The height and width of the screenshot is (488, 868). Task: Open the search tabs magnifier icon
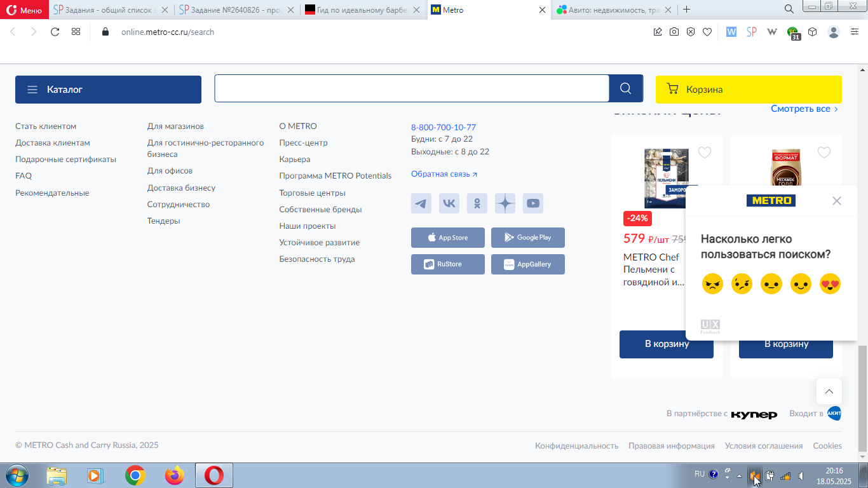click(x=789, y=9)
